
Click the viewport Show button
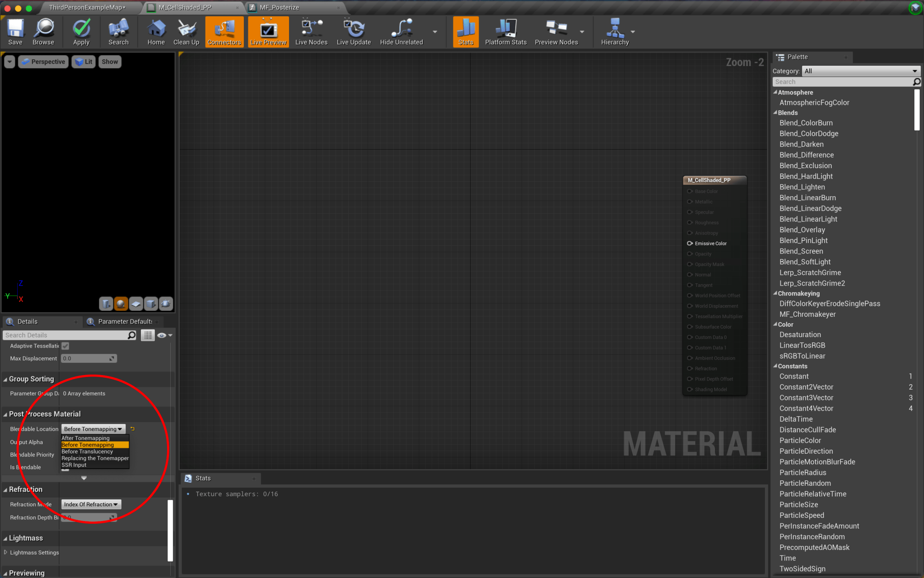(x=110, y=61)
